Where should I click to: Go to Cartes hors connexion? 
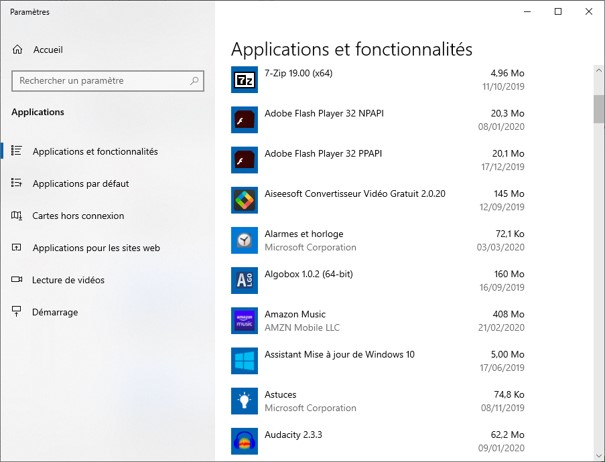(78, 216)
